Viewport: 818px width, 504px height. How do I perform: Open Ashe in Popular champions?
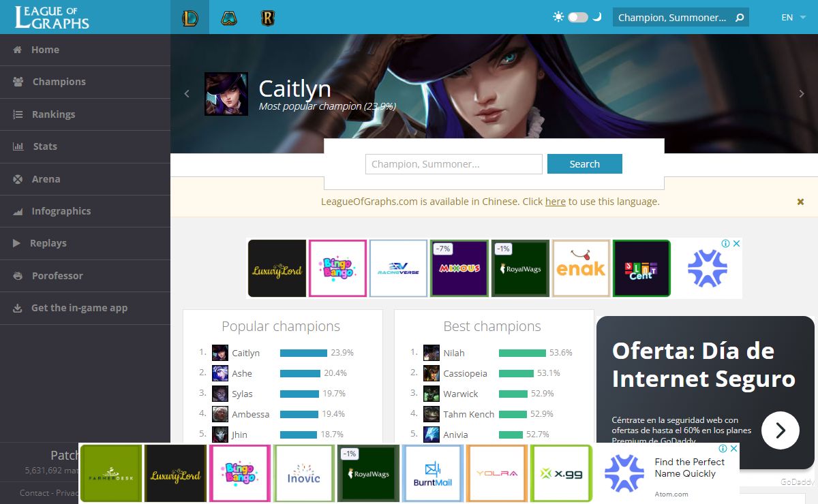coord(242,373)
